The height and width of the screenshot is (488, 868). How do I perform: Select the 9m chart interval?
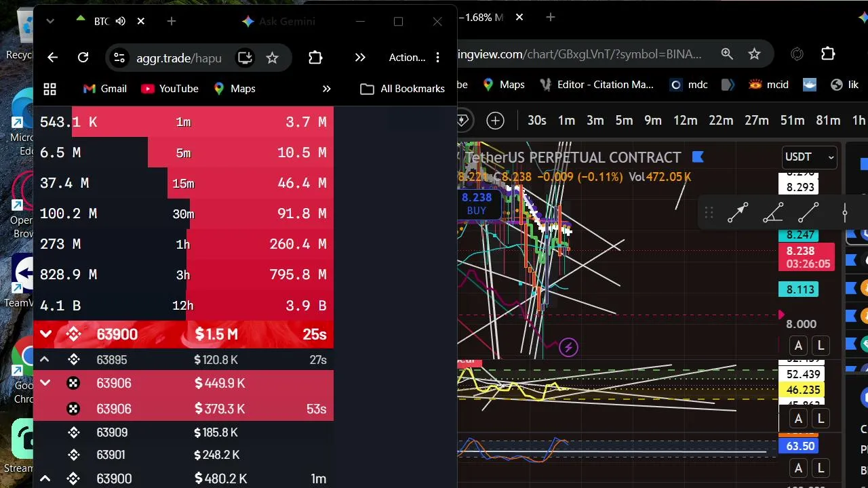click(653, 121)
